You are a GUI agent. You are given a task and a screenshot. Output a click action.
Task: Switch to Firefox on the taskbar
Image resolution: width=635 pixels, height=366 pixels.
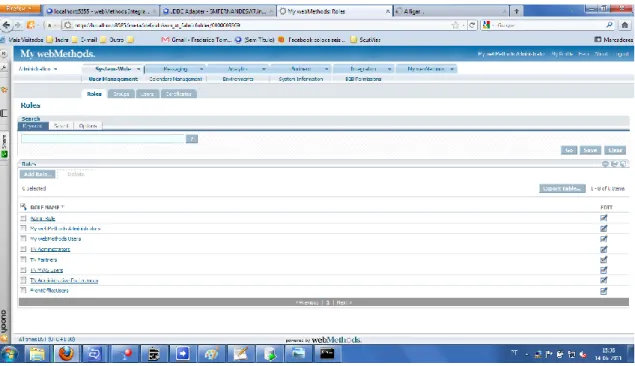tap(66, 354)
